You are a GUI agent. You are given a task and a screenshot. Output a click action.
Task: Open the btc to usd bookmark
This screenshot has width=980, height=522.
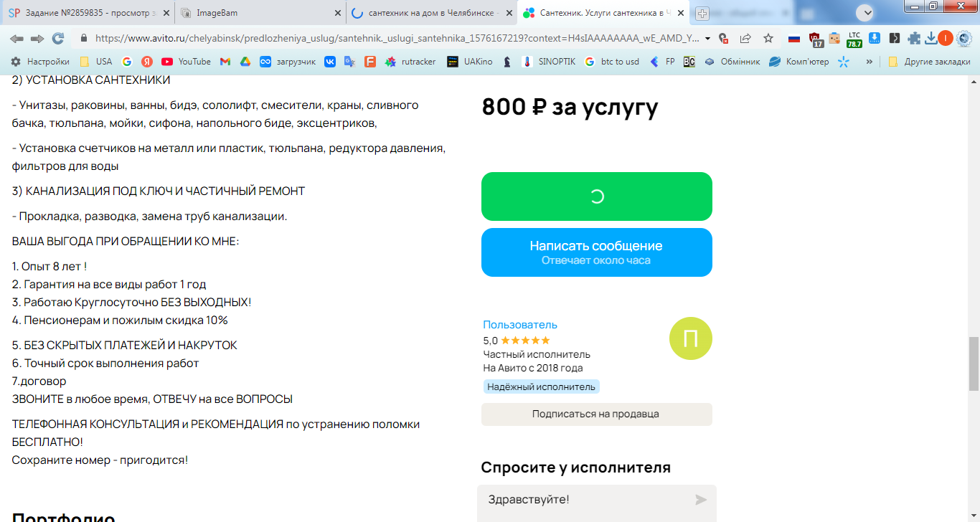611,62
